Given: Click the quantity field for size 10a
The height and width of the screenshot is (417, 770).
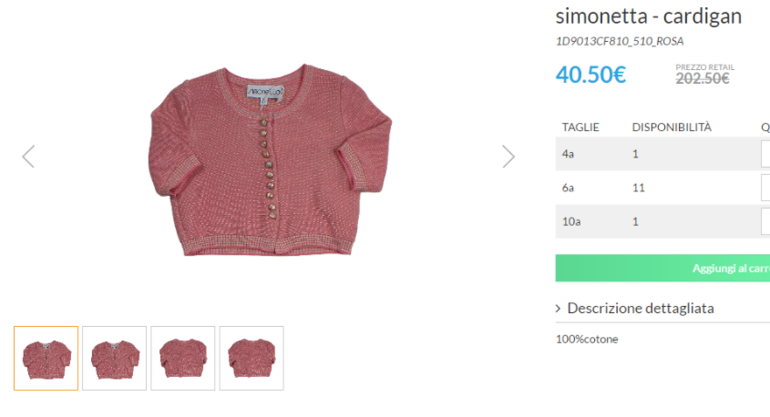Looking at the screenshot, I should [765, 222].
